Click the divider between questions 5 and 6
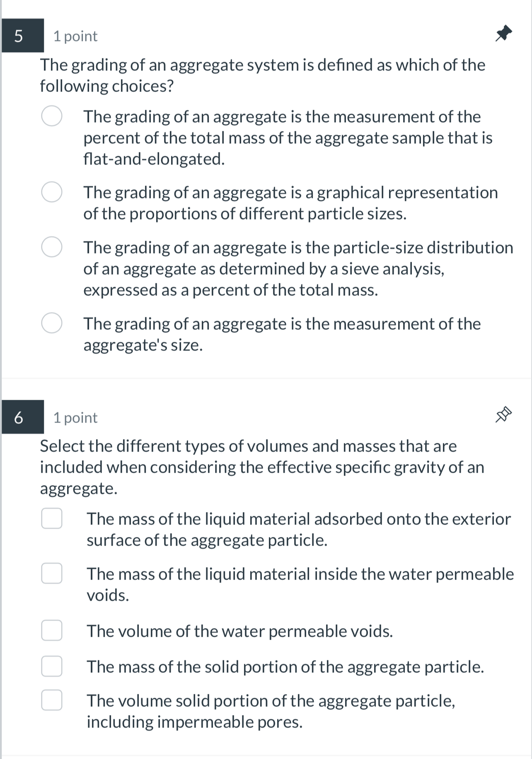 [x=265, y=379]
